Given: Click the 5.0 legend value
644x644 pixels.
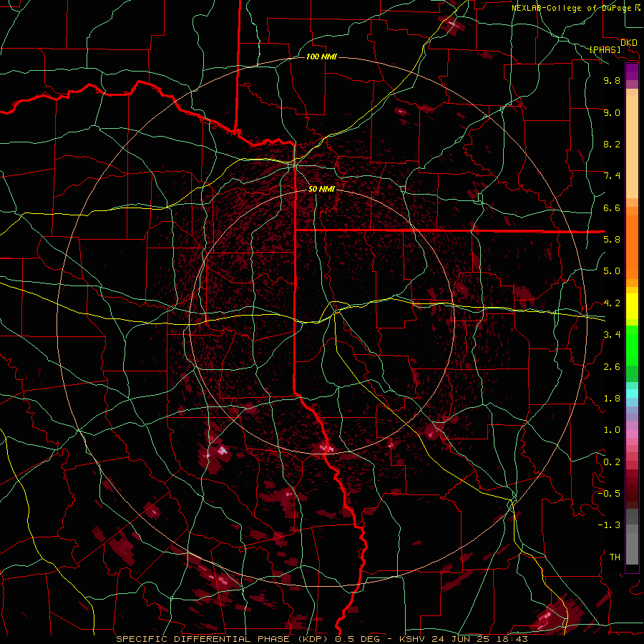Looking at the screenshot, I should point(612,271).
